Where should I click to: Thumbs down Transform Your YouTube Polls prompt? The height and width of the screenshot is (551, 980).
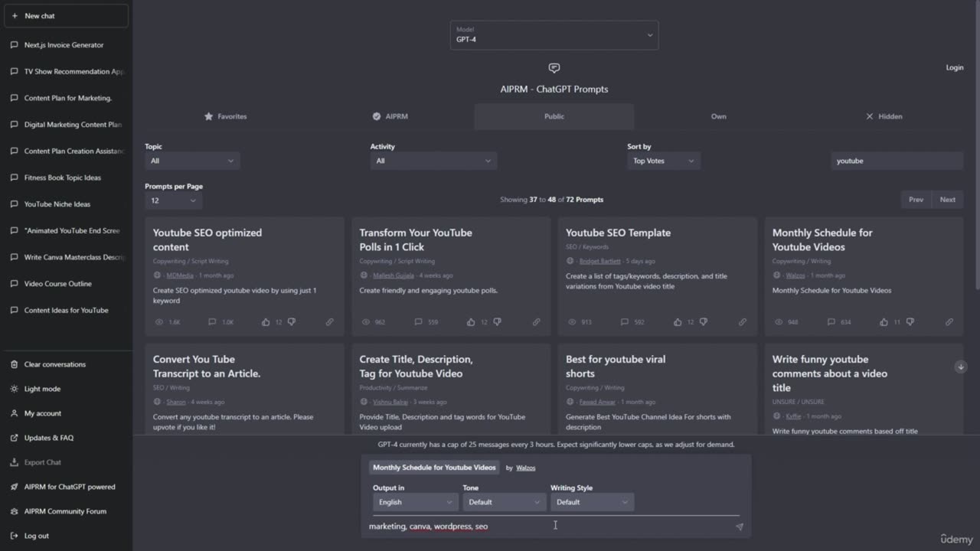coord(497,322)
